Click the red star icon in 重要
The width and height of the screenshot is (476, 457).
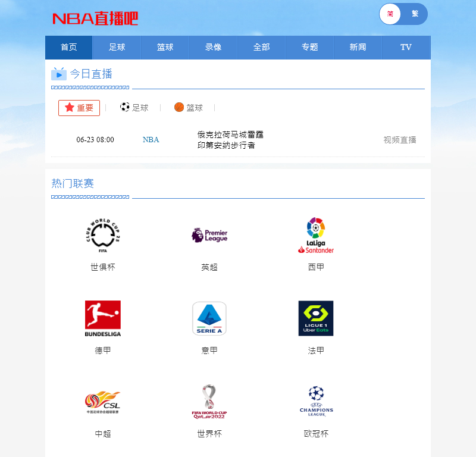(x=70, y=107)
